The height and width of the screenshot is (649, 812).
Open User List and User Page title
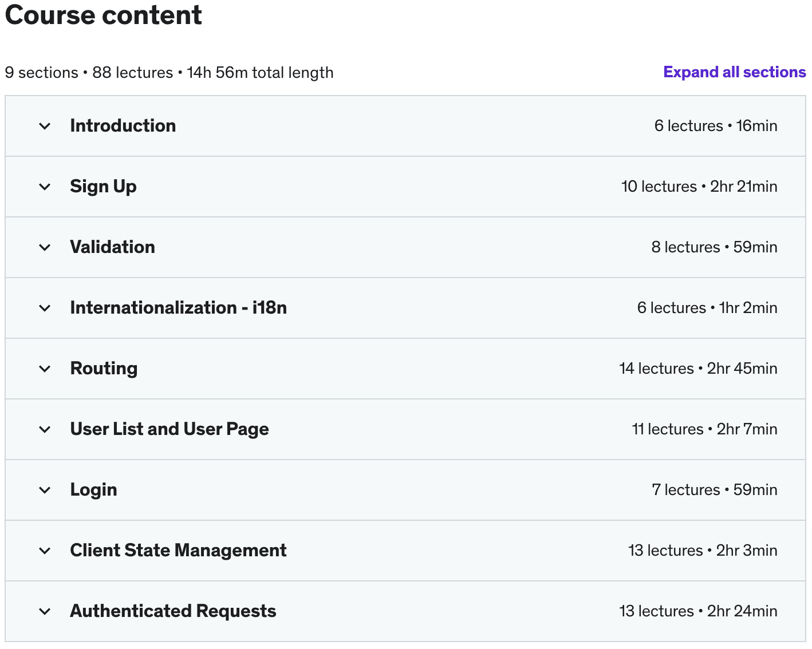point(169,429)
